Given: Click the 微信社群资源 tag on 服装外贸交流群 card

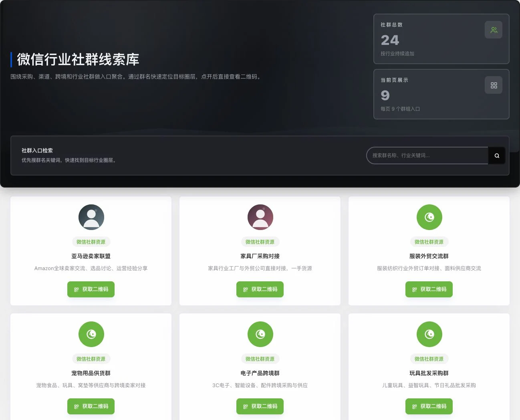Looking at the screenshot, I should click(429, 242).
